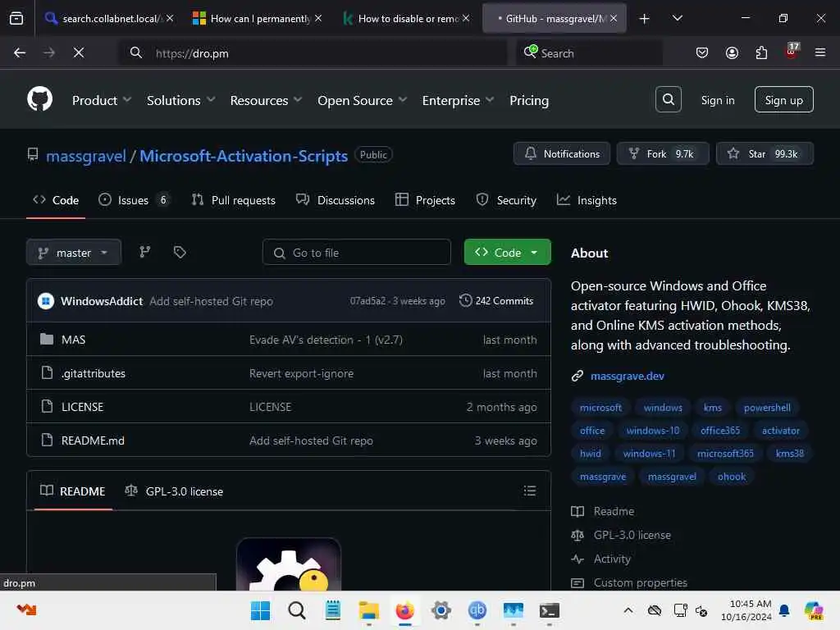Switch to Firefox on the taskbar
This screenshot has height=630, width=840.
point(405,610)
